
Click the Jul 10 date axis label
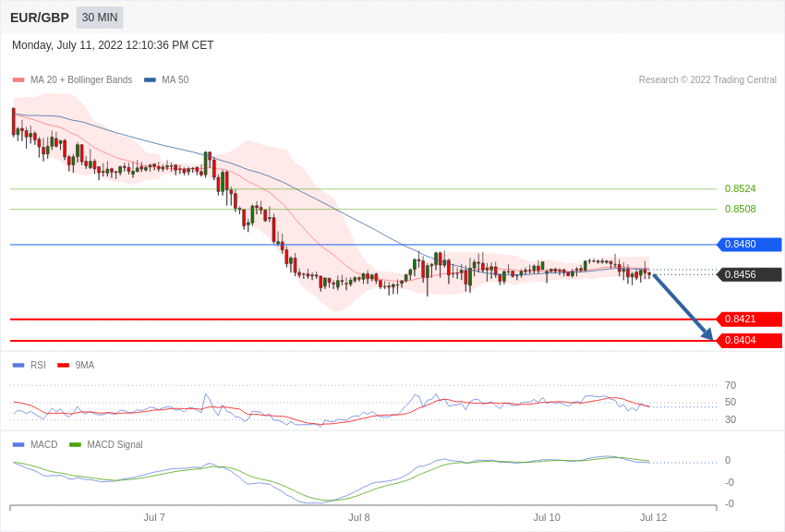tap(547, 517)
